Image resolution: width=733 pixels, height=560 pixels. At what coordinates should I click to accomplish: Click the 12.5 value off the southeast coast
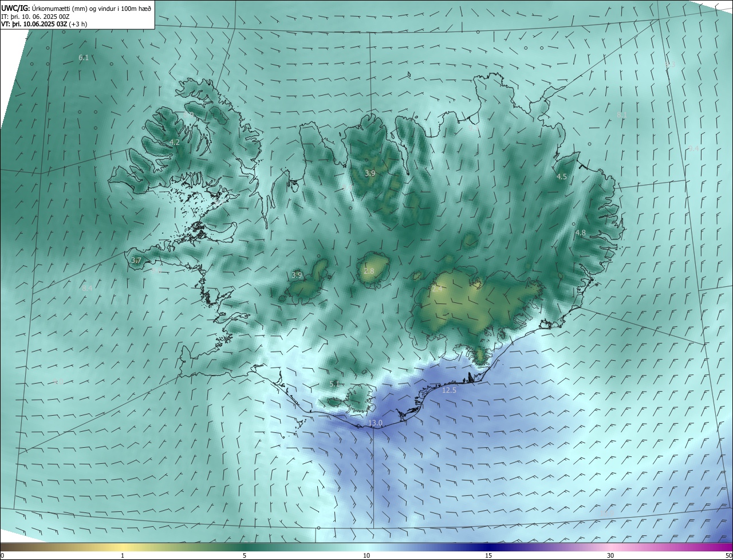click(x=450, y=391)
